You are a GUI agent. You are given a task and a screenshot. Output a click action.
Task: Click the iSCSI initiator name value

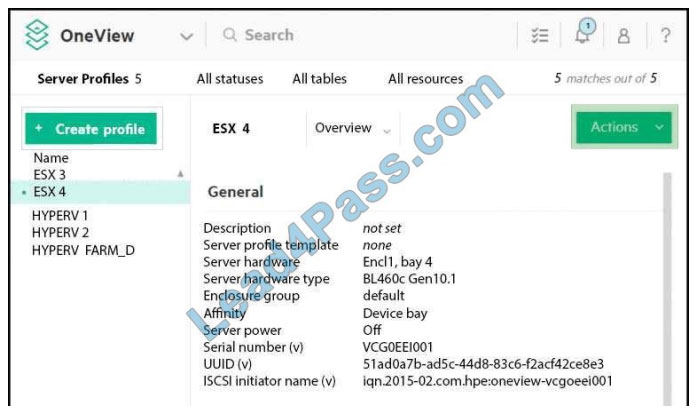pyautogui.click(x=487, y=381)
